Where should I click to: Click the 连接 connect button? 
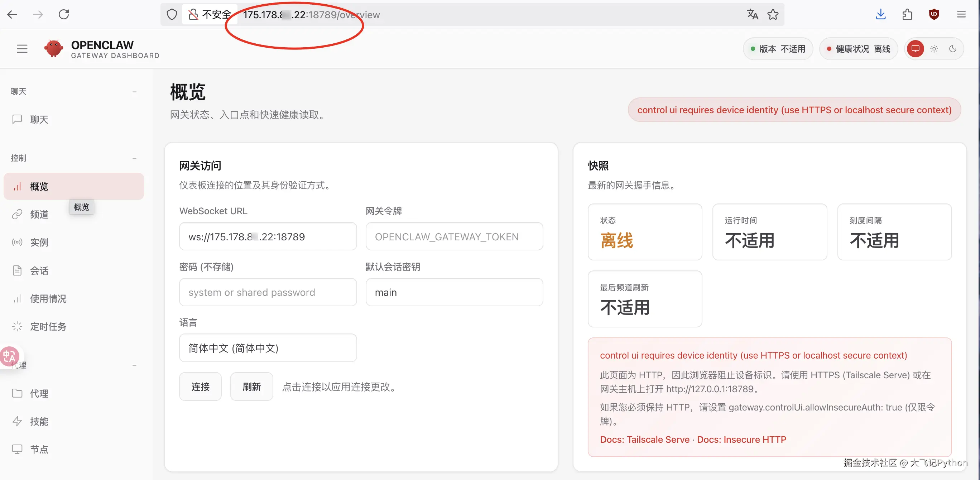pos(201,387)
